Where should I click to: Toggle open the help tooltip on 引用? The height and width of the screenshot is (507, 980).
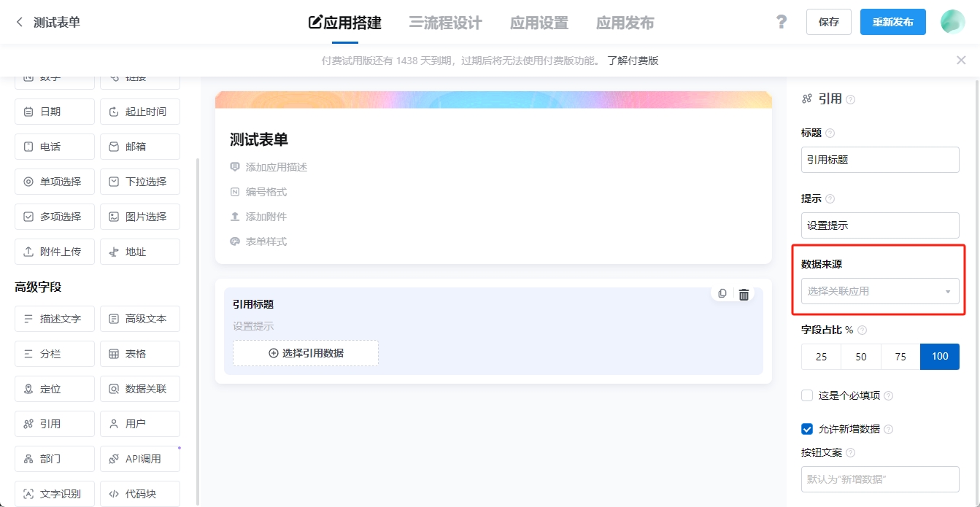849,98
